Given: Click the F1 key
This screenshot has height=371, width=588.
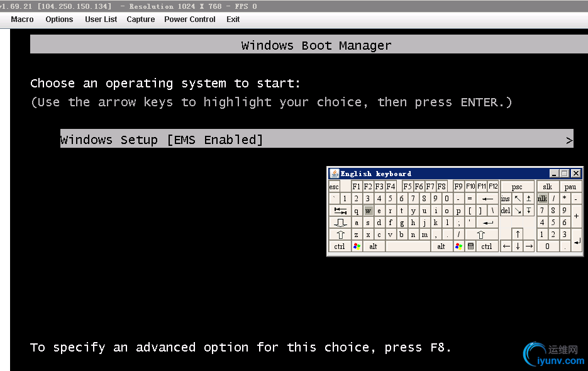Looking at the screenshot, I should click(x=357, y=186).
